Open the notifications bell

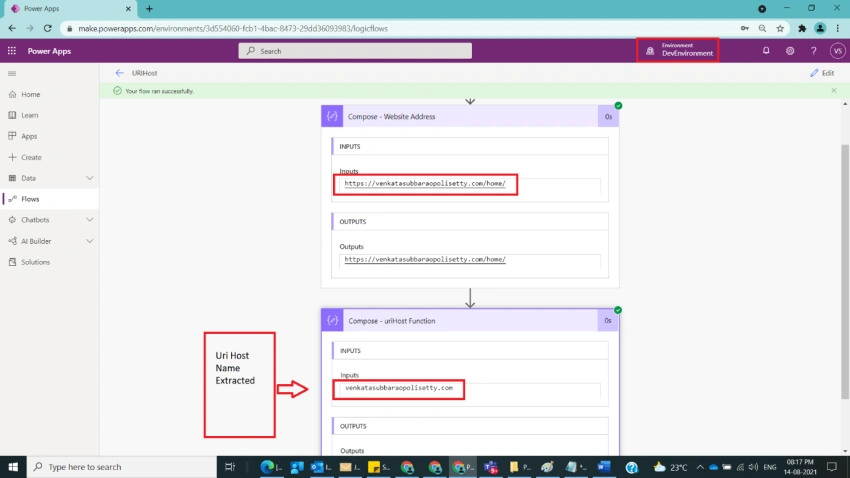point(766,51)
